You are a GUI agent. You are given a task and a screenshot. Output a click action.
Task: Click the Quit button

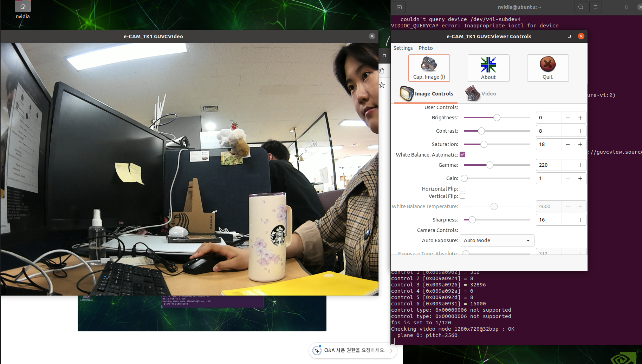click(x=547, y=68)
